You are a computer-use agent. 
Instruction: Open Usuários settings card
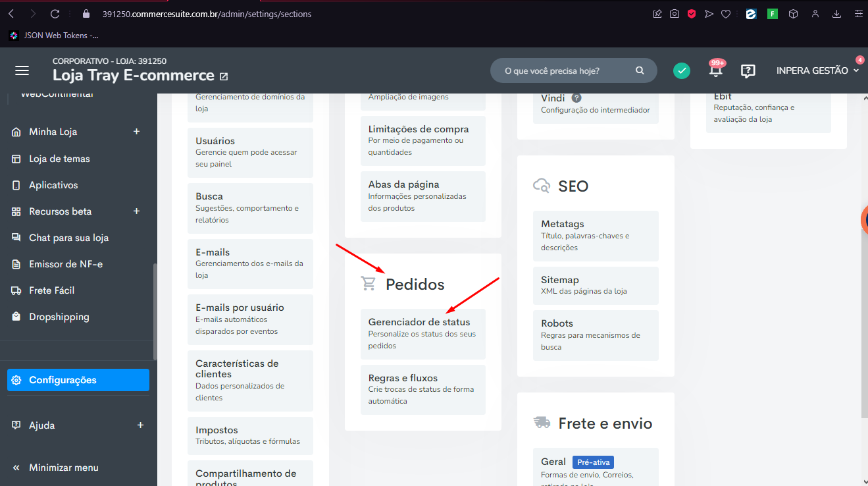pos(250,153)
